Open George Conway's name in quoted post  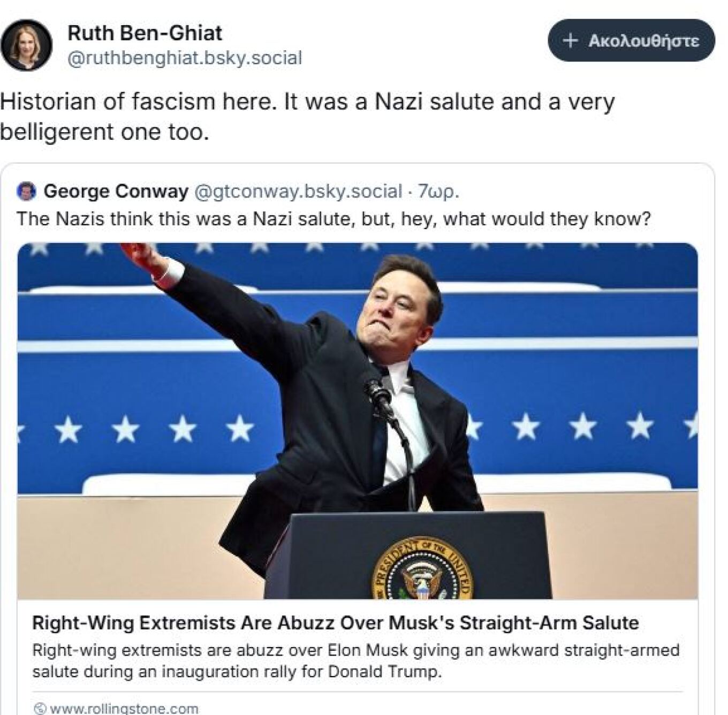tap(116, 191)
